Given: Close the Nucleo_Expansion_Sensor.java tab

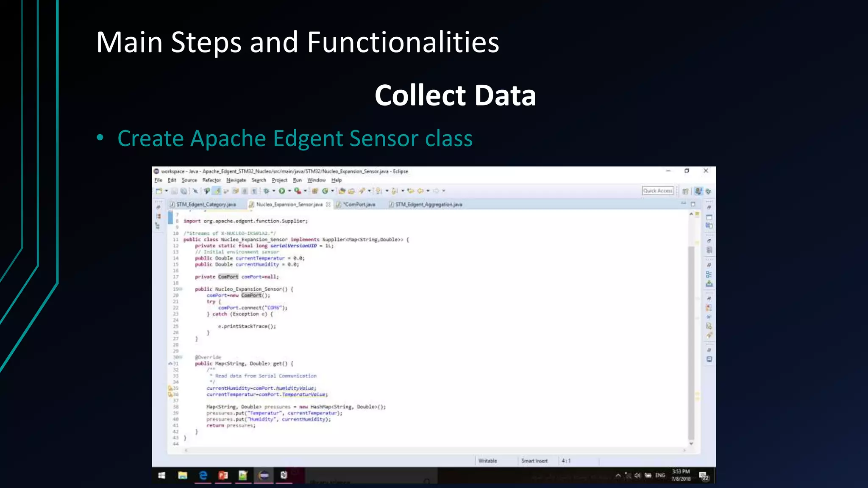Looking at the screenshot, I should [x=328, y=205].
